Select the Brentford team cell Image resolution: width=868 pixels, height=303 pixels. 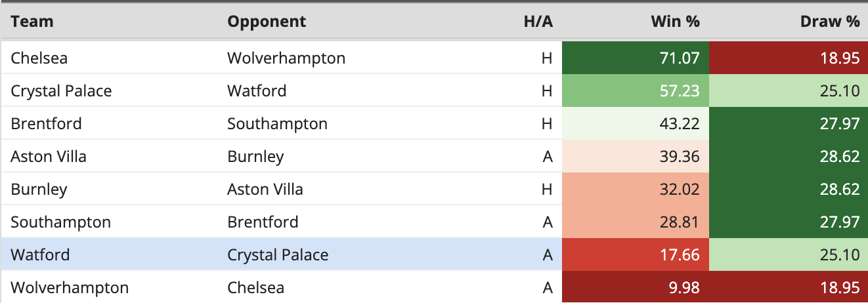pos(47,123)
